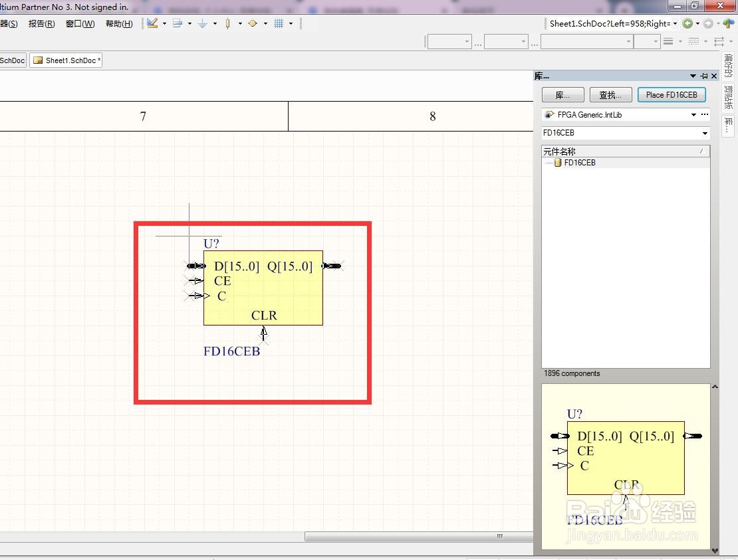Click the 库... button in libraries panel

pos(563,94)
